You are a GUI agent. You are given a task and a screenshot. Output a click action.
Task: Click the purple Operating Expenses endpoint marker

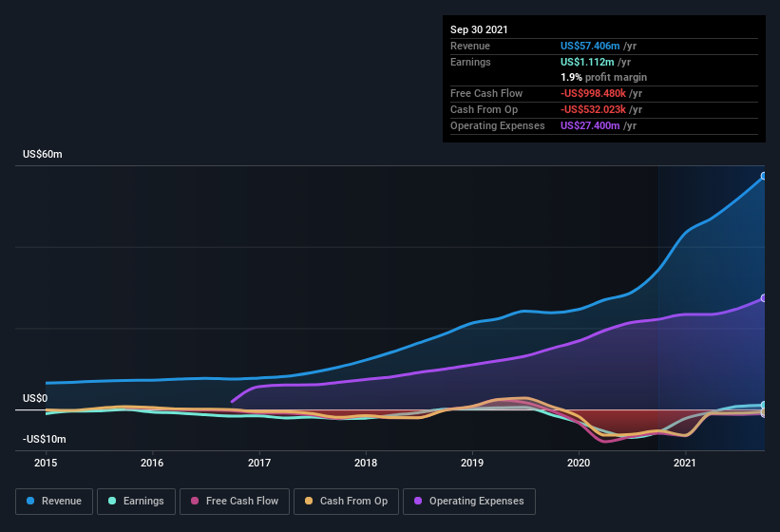click(764, 298)
